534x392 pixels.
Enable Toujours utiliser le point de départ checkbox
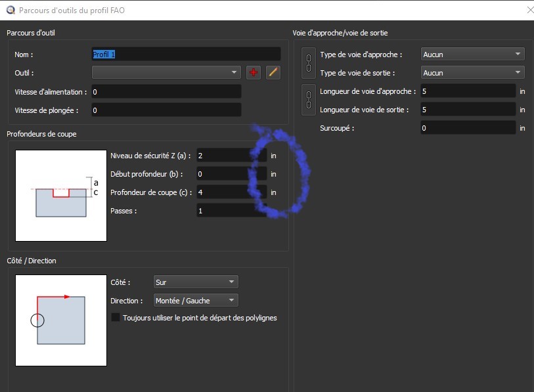click(x=116, y=318)
